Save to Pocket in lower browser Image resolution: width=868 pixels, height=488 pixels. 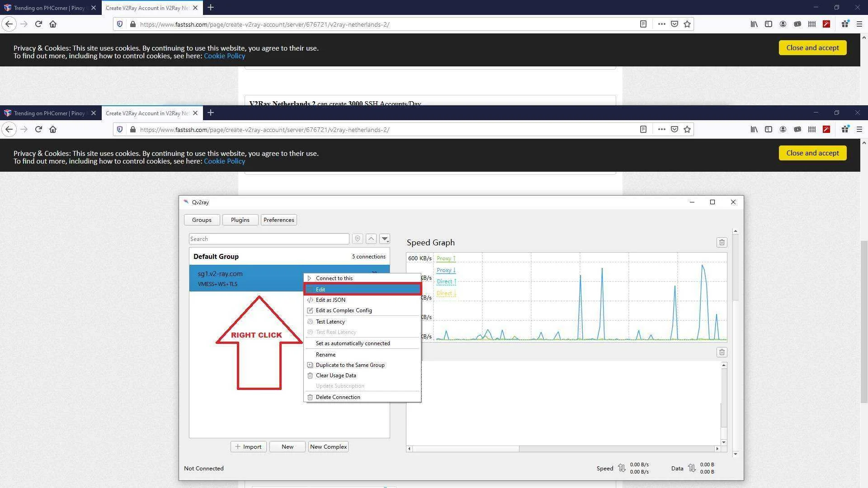(674, 130)
